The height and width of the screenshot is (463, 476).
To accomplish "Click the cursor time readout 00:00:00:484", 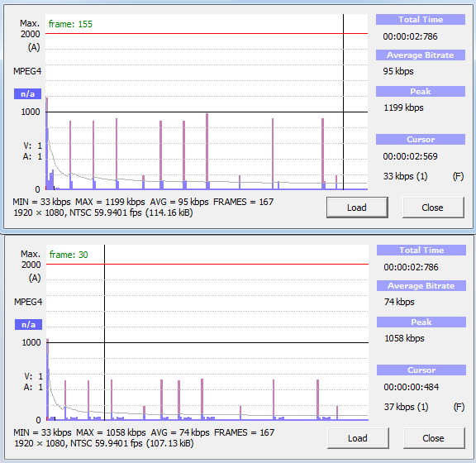I will pos(412,387).
